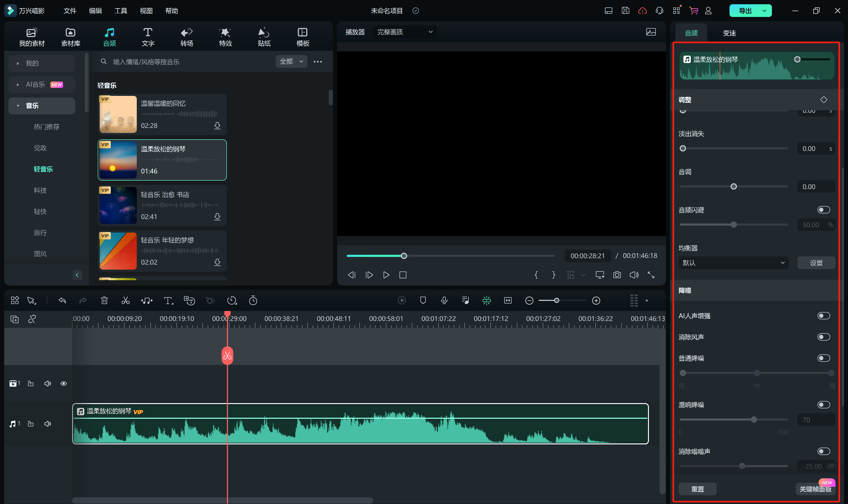The width and height of the screenshot is (848, 504).
Task: Turn on the AI人声增强 switch
Action: coord(824,316)
